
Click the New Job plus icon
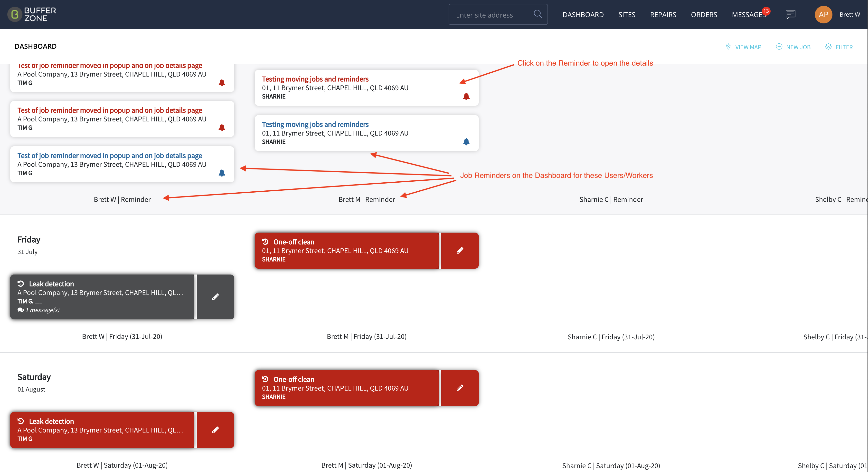(779, 47)
